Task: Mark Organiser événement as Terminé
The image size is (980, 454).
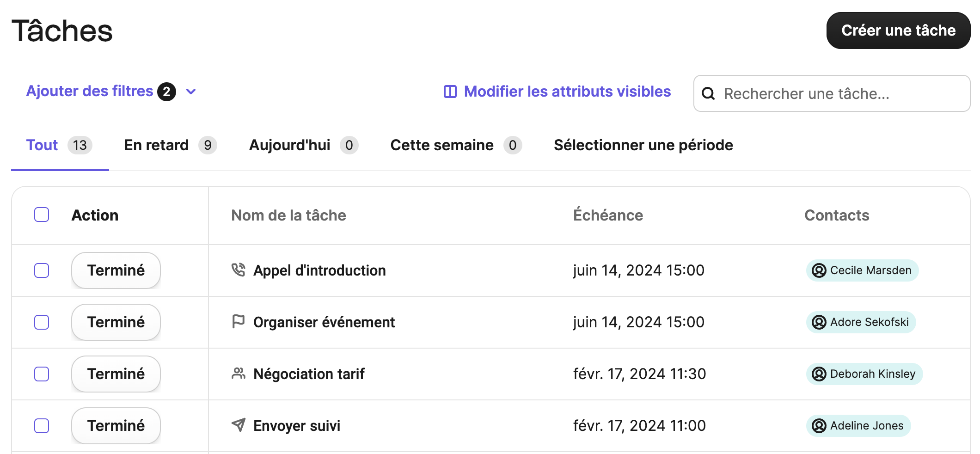Action: point(116,322)
